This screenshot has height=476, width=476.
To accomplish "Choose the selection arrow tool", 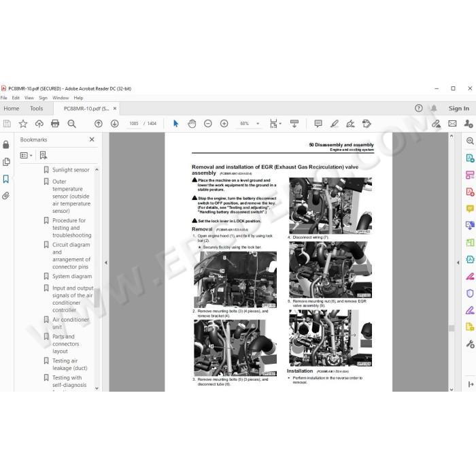I will tap(175, 124).
